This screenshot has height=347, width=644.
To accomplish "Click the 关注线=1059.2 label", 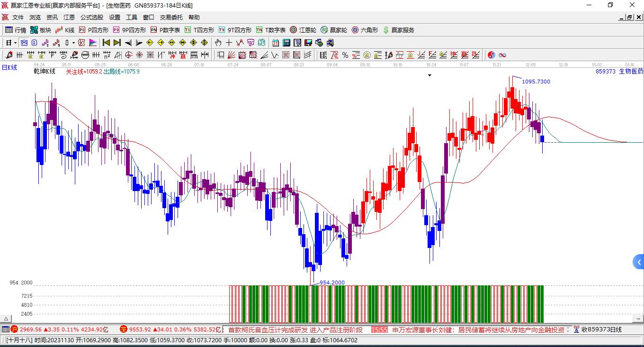I will click(84, 72).
